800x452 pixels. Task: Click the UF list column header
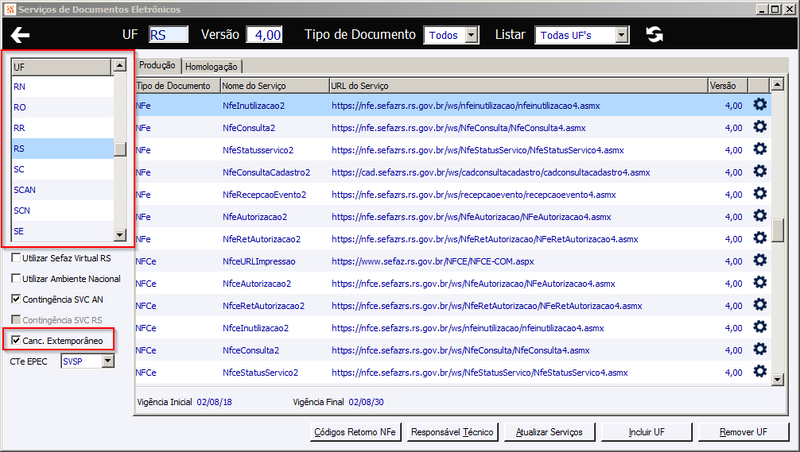pyautogui.click(x=61, y=67)
